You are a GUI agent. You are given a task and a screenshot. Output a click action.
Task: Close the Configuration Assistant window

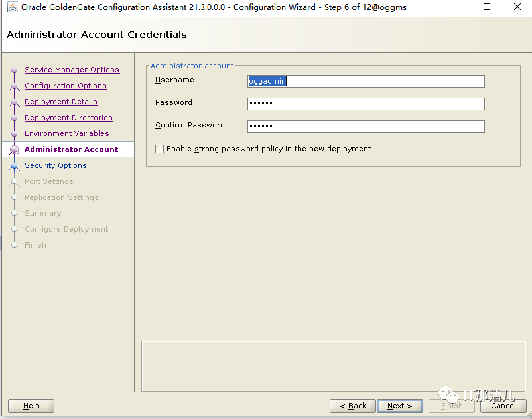coord(517,7)
